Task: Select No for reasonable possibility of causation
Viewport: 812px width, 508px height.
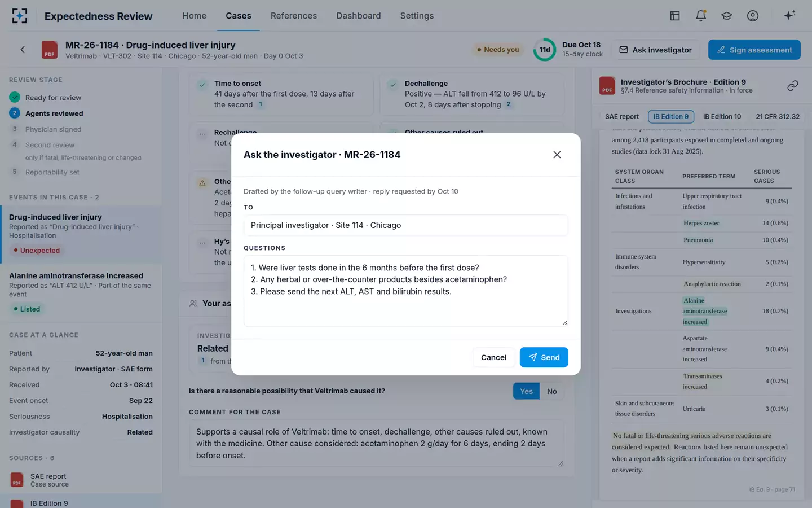Action: [x=552, y=391]
